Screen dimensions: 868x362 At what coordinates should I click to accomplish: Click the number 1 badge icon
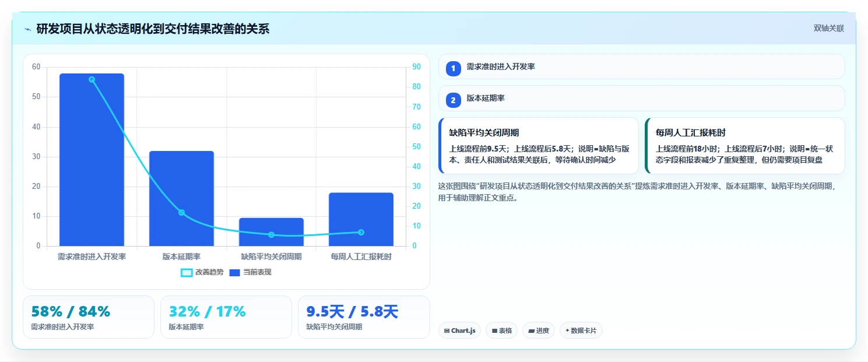click(454, 68)
